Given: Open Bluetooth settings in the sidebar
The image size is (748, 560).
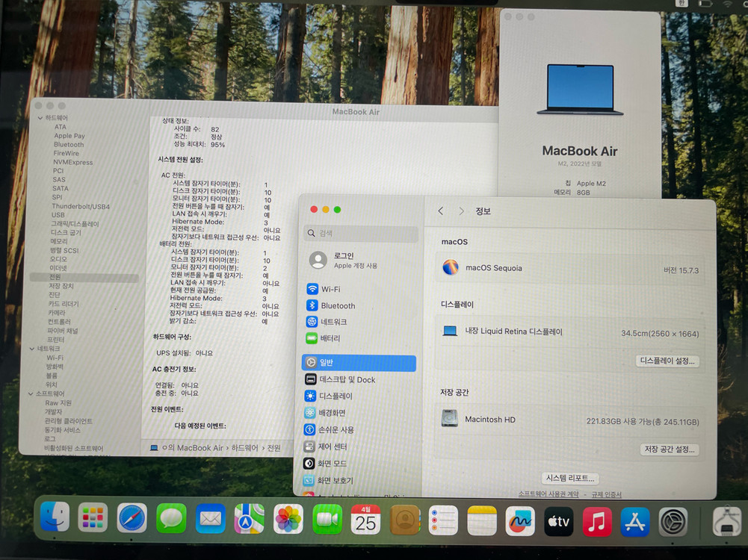Looking at the screenshot, I should pyautogui.click(x=338, y=305).
